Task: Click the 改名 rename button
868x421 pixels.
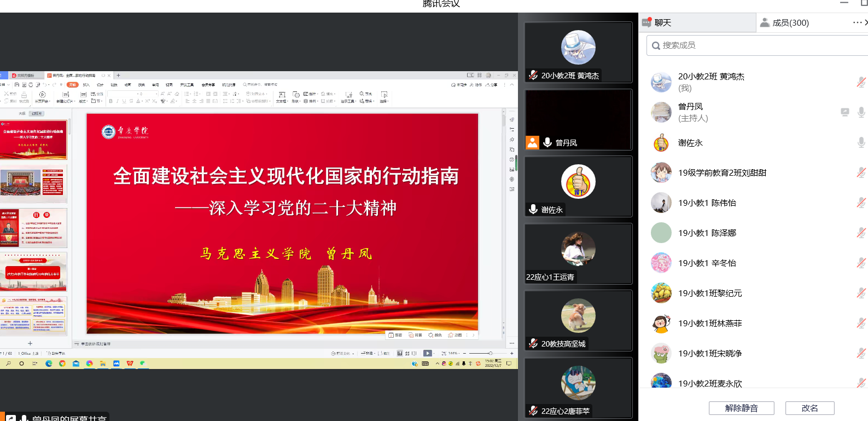Action: point(809,408)
